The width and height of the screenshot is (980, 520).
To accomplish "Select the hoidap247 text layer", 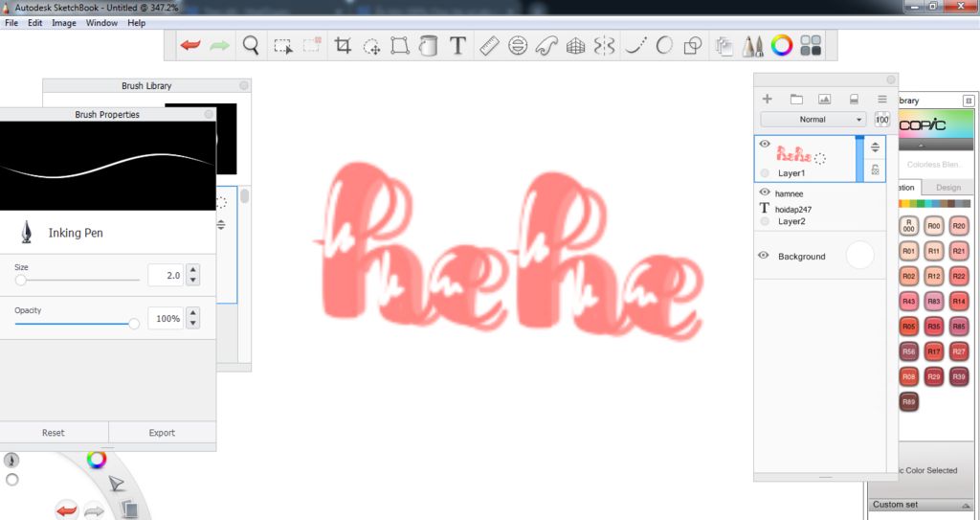I will [x=820, y=210].
